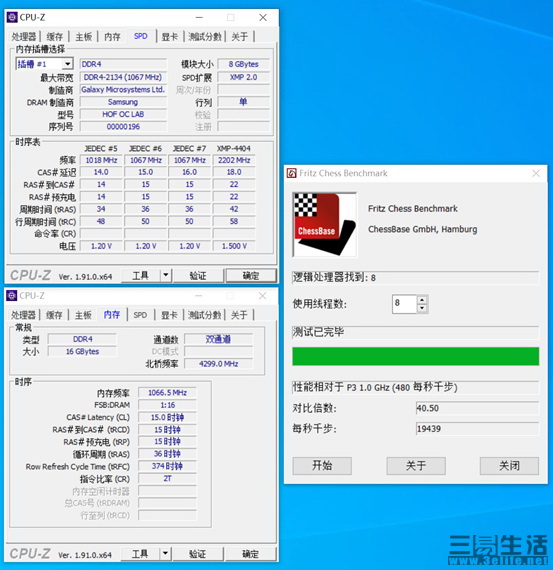Click CPU-Z app icon in bottom window title
The width and height of the screenshot is (553, 570).
tap(12, 296)
